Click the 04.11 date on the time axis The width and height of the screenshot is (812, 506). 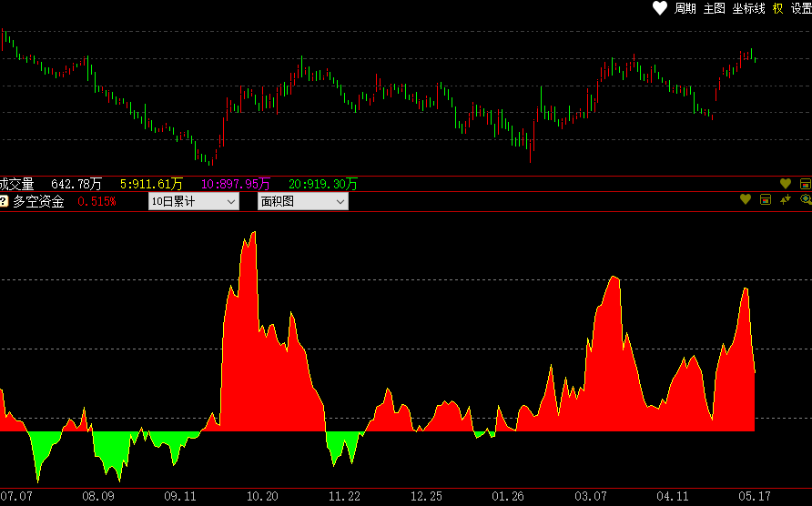[673, 496]
